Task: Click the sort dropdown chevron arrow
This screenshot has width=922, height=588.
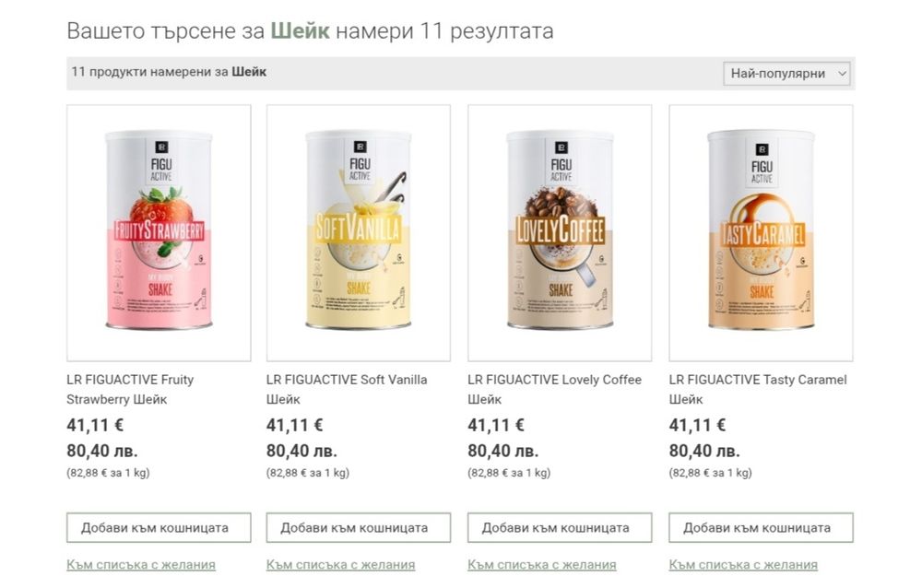Action: click(x=842, y=74)
